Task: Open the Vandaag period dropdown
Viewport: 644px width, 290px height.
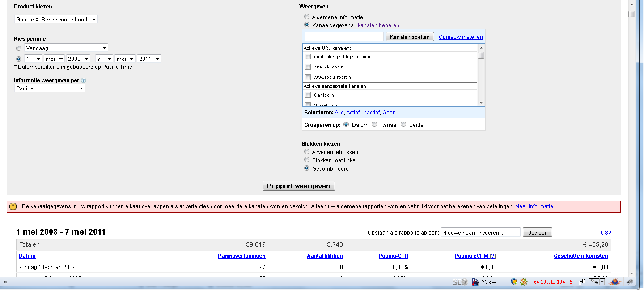Action: coord(66,48)
